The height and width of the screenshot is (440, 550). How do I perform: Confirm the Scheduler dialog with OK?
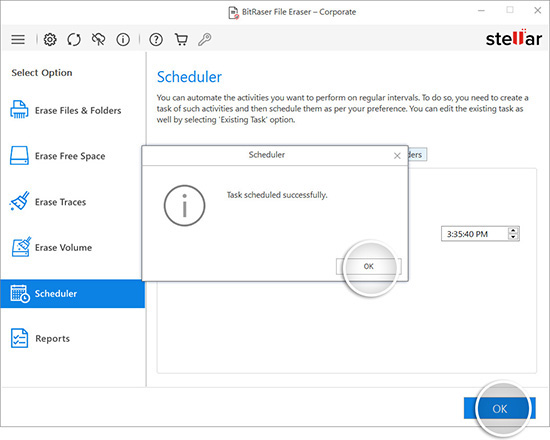click(369, 266)
